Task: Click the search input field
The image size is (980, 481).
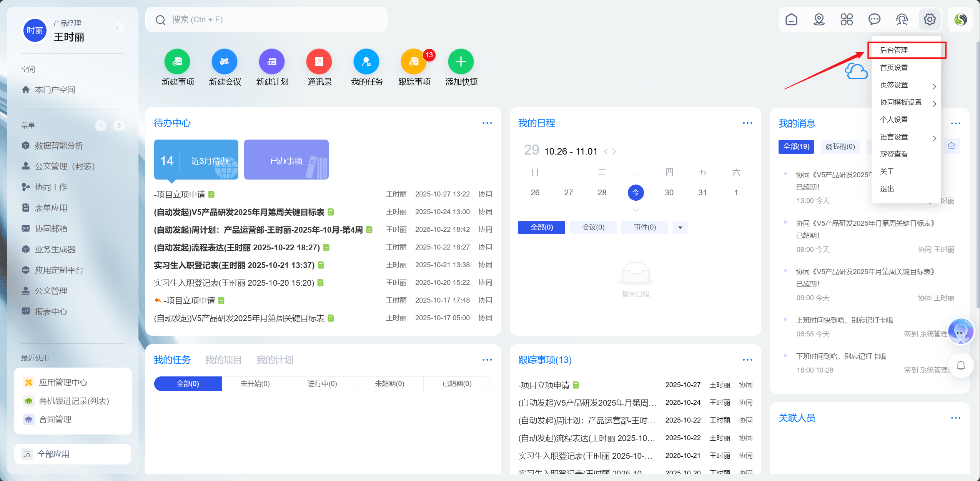Action: pyautogui.click(x=266, y=20)
